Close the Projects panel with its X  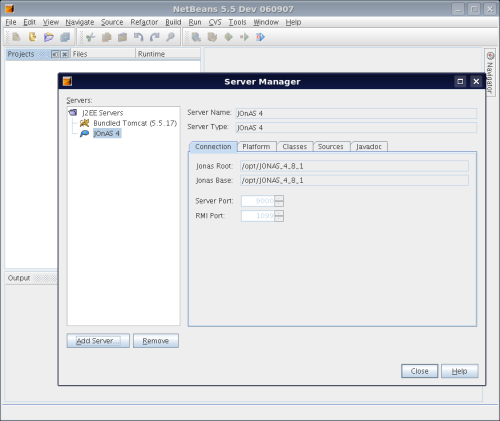tap(65, 54)
